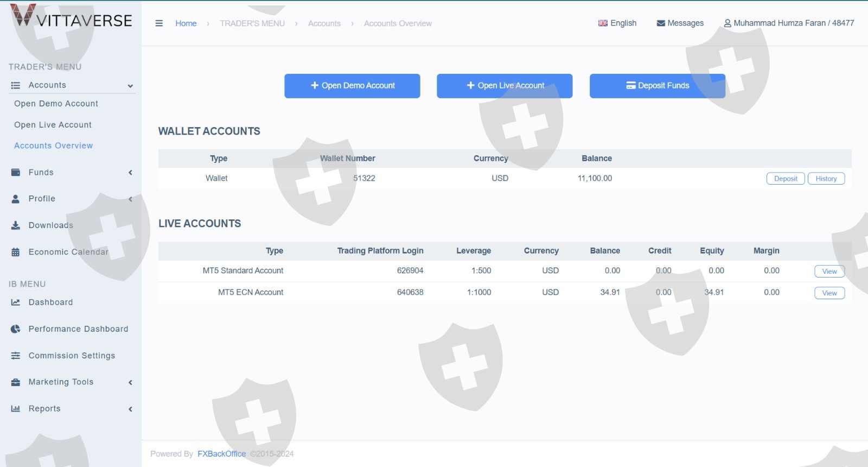Expand the Marketing Tools submenu arrow

(x=130, y=383)
